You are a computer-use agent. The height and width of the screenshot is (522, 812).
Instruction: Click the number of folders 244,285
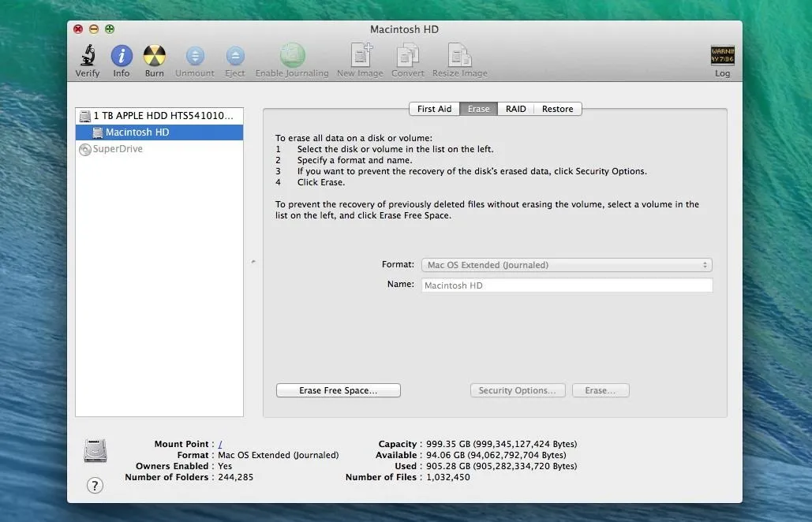(236, 478)
